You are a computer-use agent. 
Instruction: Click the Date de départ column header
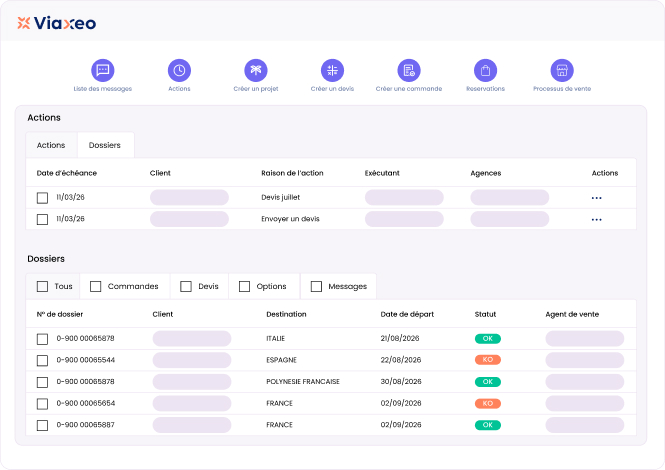pyautogui.click(x=407, y=314)
